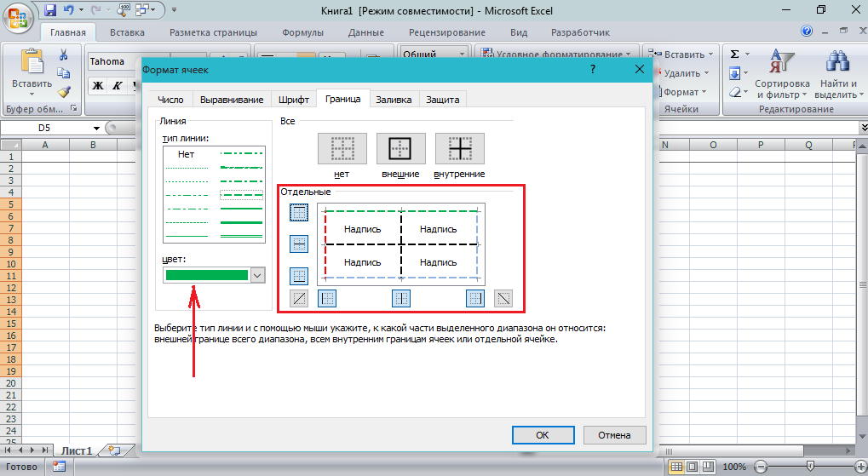This screenshot has height=476, width=868.
Task: Click the dialog's help question mark
Action: tap(592, 69)
